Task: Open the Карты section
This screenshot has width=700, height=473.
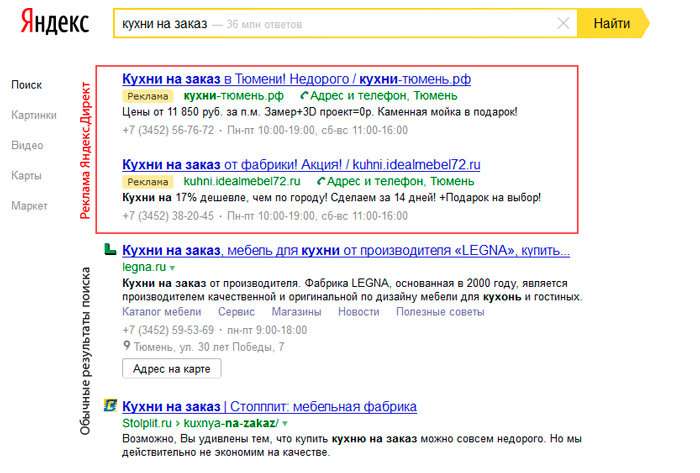Action: tap(26, 175)
